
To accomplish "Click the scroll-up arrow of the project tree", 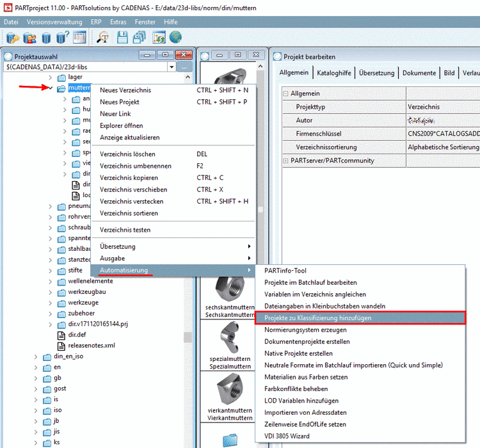I will [x=188, y=77].
